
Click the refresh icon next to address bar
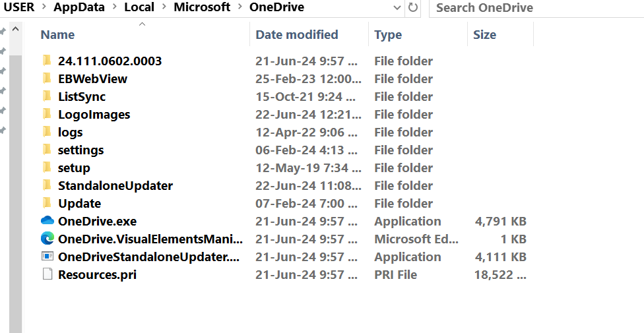[x=413, y=7]
